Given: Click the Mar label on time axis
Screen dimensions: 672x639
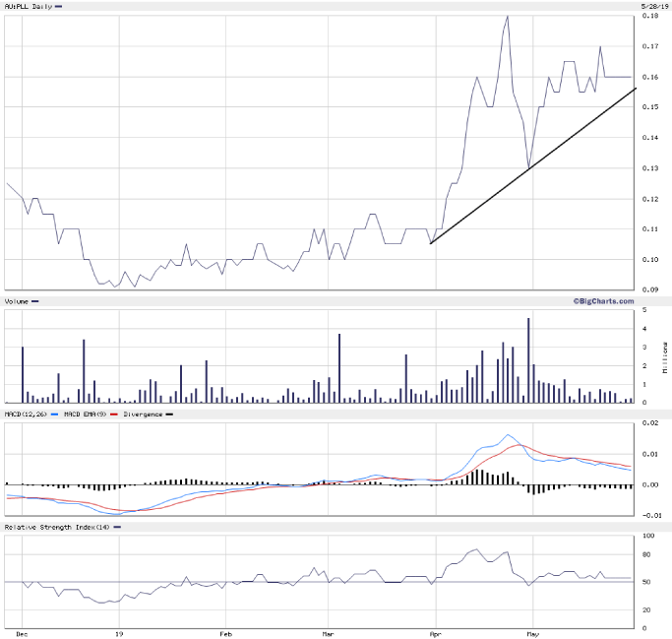Looking at the screenshot, I should (x=329, y=634).
